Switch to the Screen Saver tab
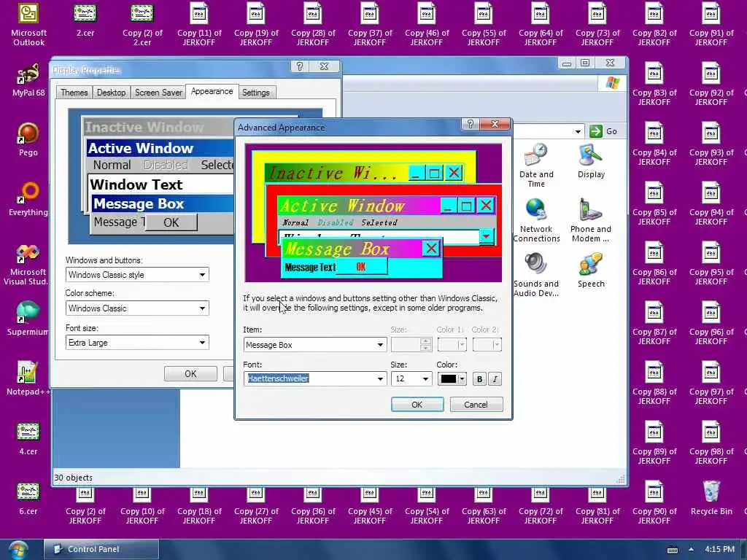The height and width of the screenshot is (560, 747). (158, 93)
